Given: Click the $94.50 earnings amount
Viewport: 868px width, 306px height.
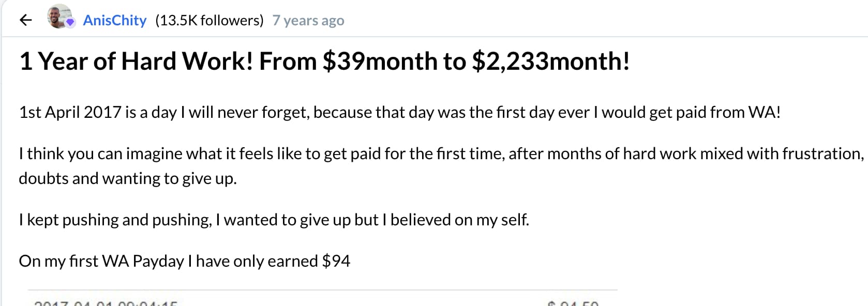Looking at the screenshot, I should (572, 303).
